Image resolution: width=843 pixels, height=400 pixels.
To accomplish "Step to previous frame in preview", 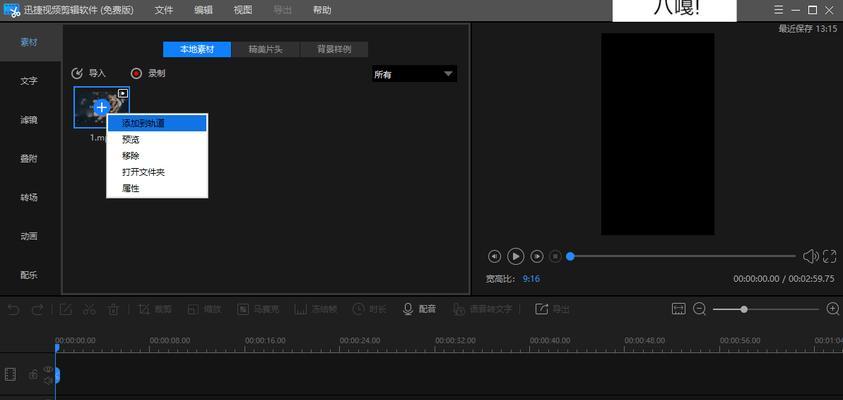I will [x=494, y=256].
